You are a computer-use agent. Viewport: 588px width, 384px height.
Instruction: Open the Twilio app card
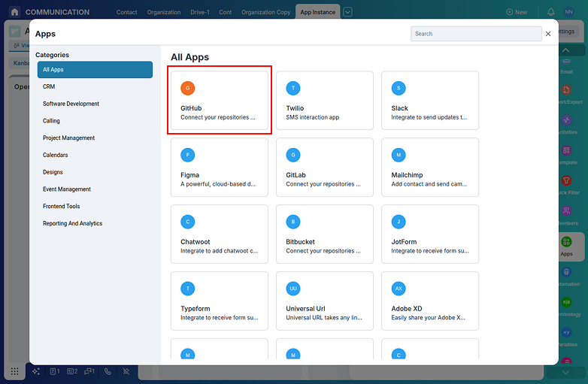pyautogui.click(x=325, y=101)
